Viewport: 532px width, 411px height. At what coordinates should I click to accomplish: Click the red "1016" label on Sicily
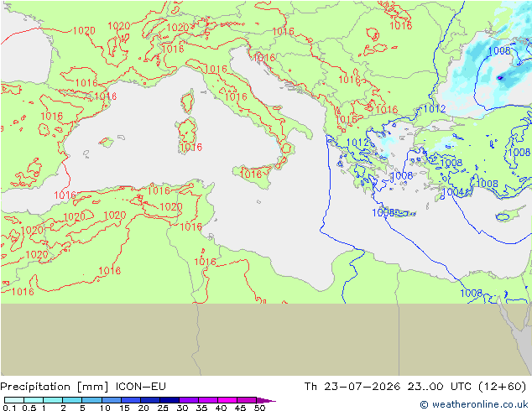click(251, 174)
